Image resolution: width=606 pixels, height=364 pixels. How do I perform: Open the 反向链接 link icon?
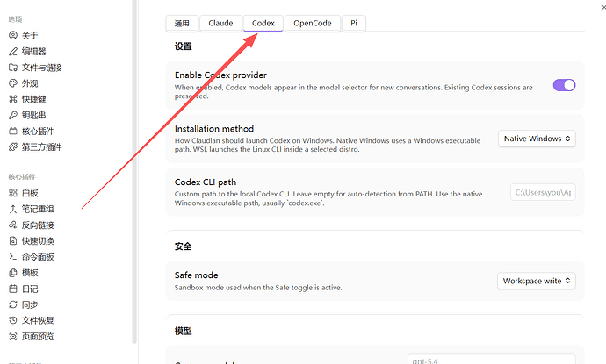click(13, 225)
